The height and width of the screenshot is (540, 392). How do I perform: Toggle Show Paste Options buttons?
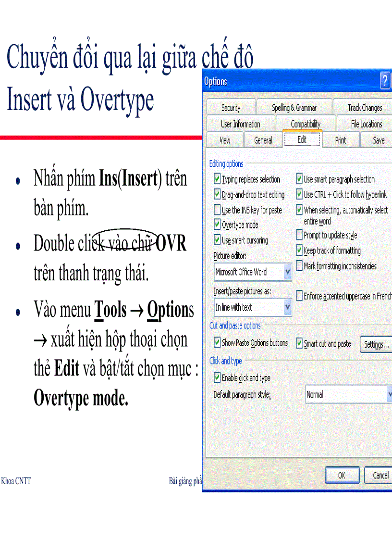click(x=217, y=343)
